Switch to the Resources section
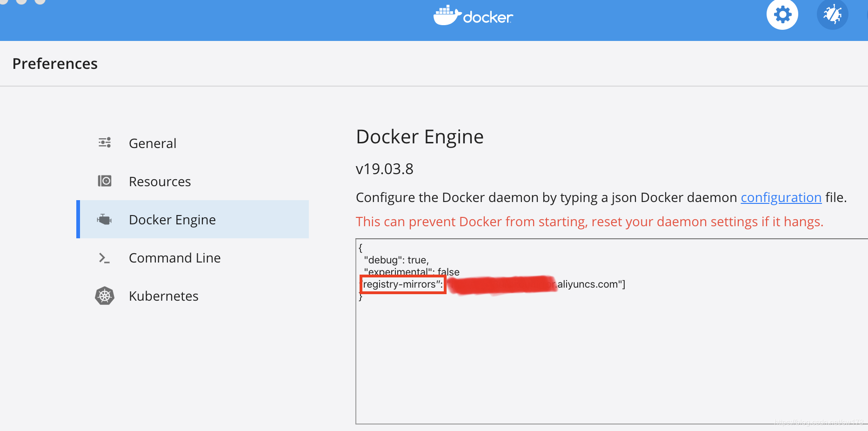 [x=193, y=181]
